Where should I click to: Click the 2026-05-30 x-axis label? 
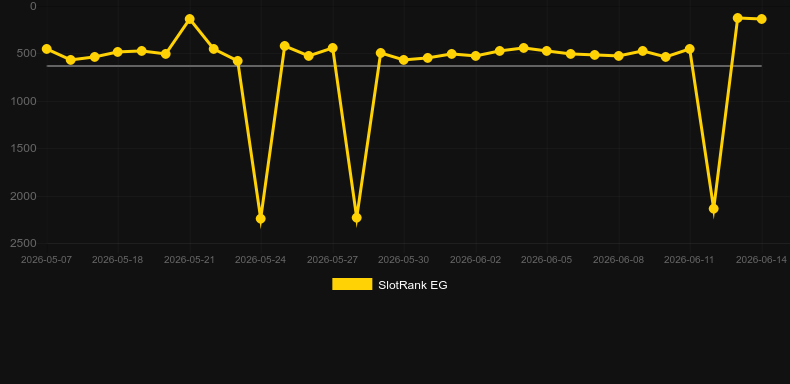coord(404,260)
